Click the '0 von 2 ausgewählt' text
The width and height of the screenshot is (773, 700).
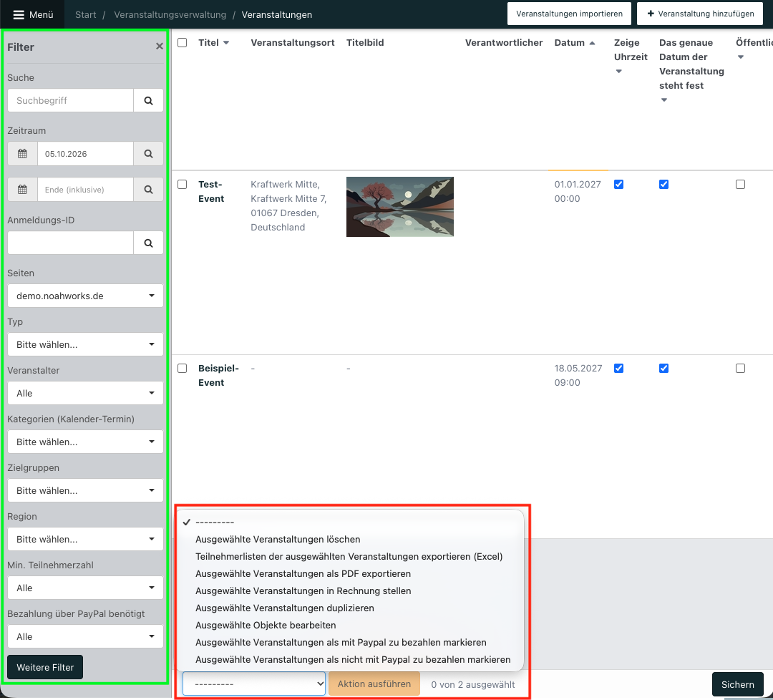click(x=473, y=684)
